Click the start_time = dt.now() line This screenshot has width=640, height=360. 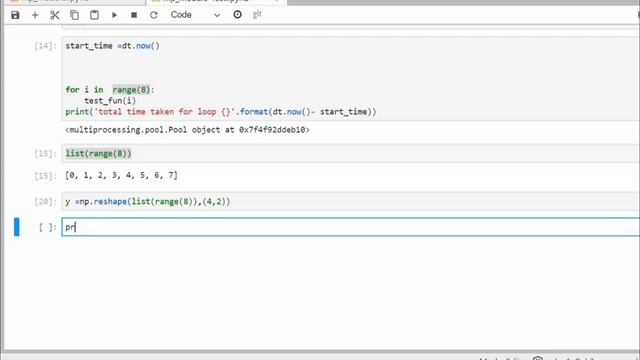(113, 46)
